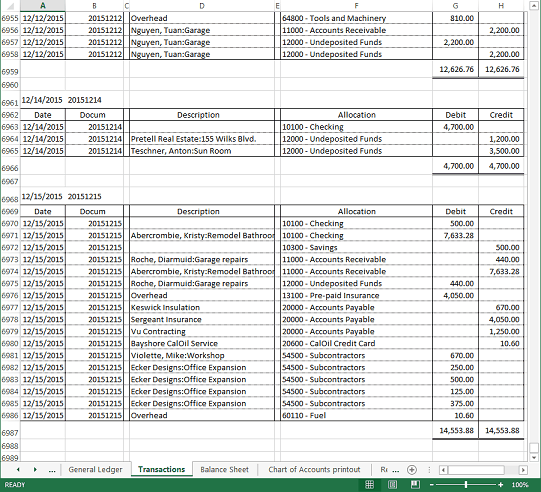Open the Balance Sheet tab

[224, 470]
